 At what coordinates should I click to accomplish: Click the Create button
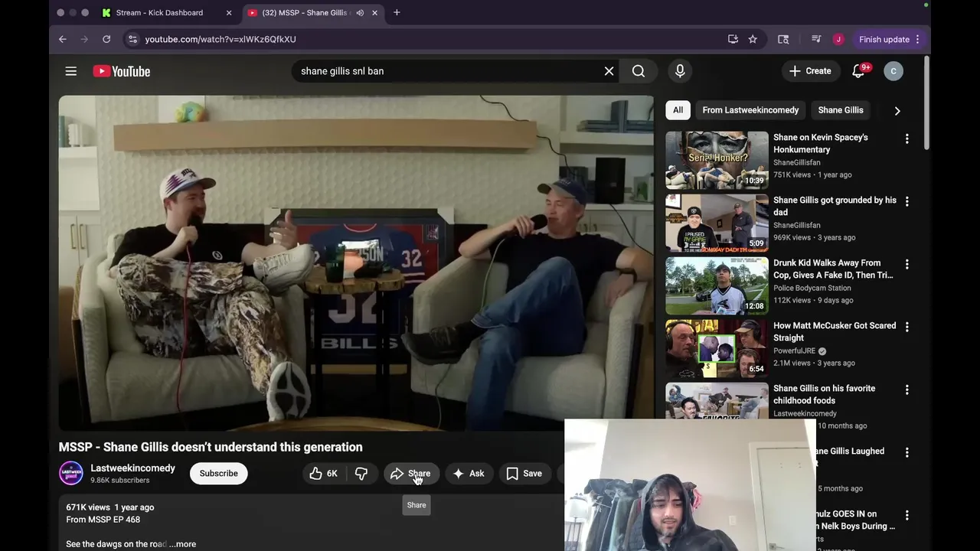(811, 71)
